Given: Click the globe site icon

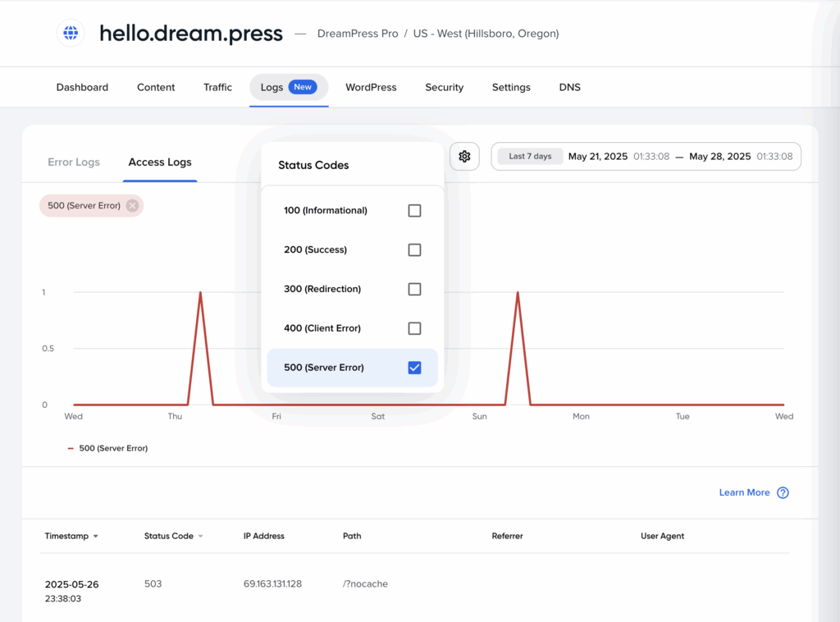Looking at the screenshot, I should (71, 33).
